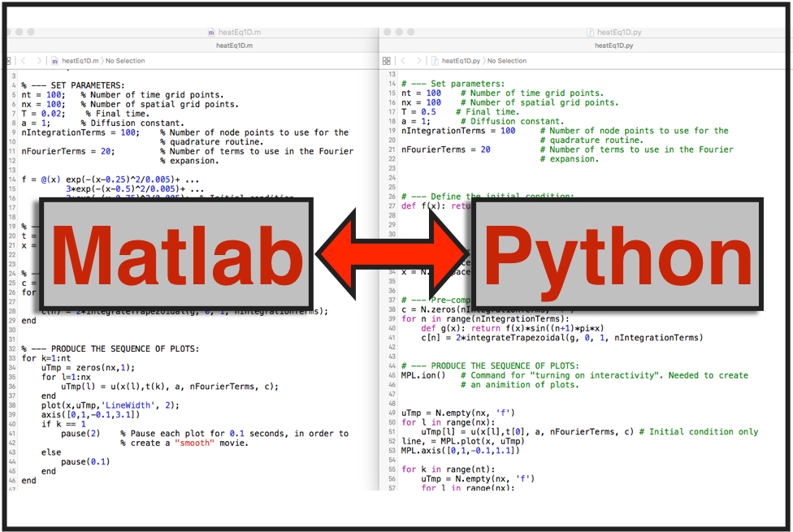
Task: Open heatEq1D.m path item in jump bar
Action: (x=80, y=61)
